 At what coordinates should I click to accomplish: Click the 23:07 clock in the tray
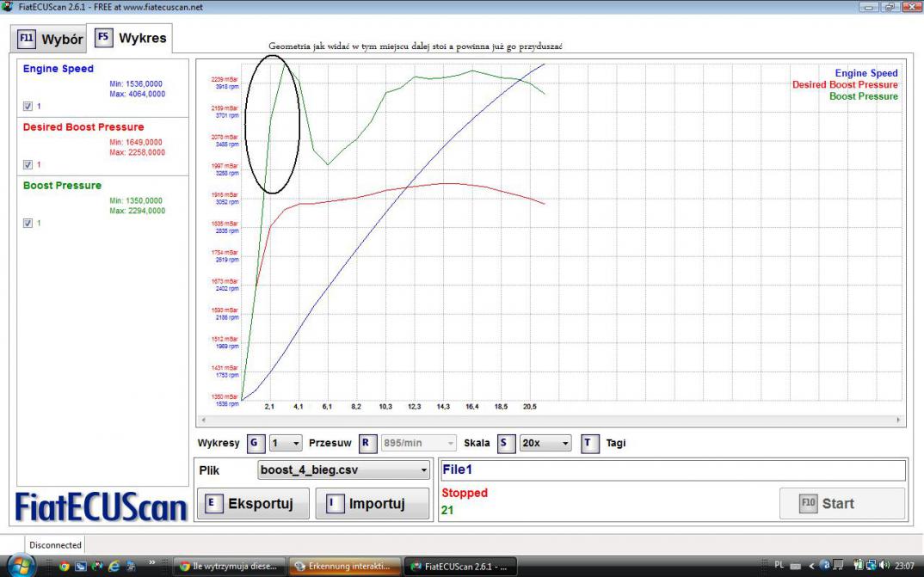click(905, 566)
